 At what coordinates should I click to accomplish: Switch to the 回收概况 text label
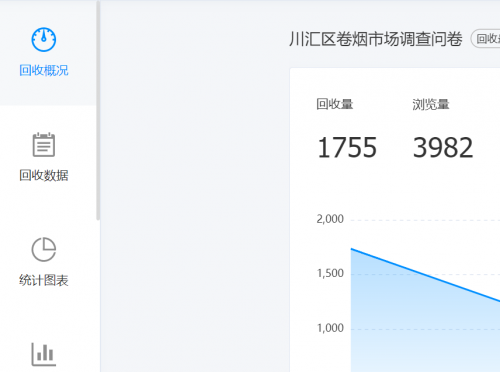[x=44, y=70]
